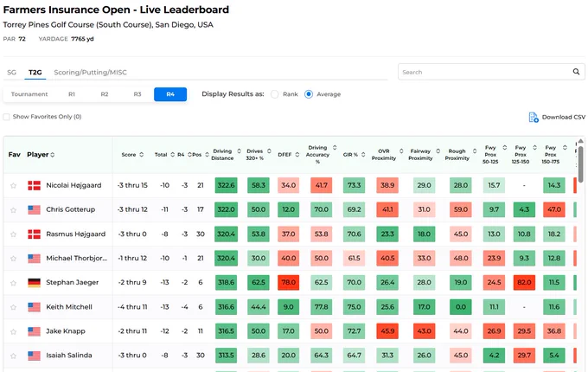Sort by DFEF column
The image size is (588, 372).
tap(297, 155)
